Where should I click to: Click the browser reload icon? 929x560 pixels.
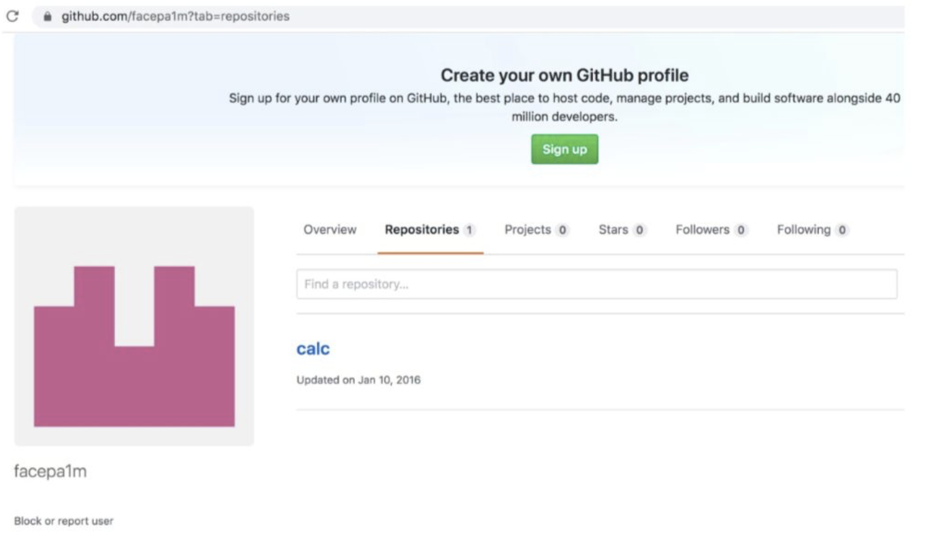(x=12, y=17)
